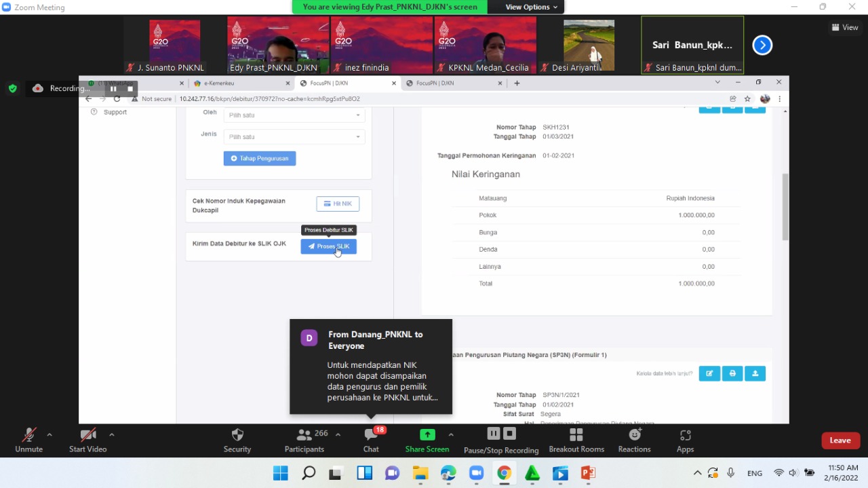Click the shared browser's vertical scrollbar
868x488 pixels.
coord(785,207)
